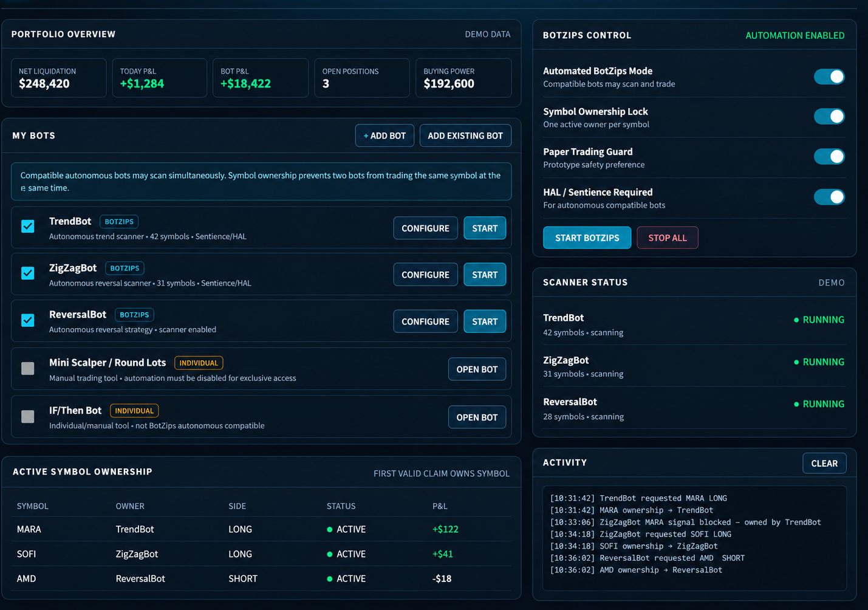Image resolution: width=868 pixels, height=610 pixels.
Task: Click the BOTZIPS badge next to TrendBot
Action: click(119, 222)
